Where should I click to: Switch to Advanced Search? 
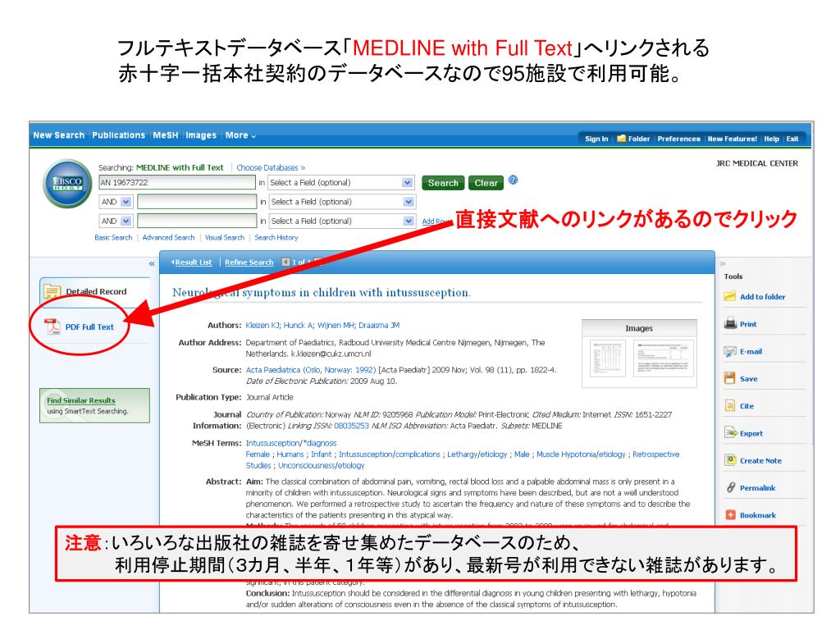(x=168, y=237)
